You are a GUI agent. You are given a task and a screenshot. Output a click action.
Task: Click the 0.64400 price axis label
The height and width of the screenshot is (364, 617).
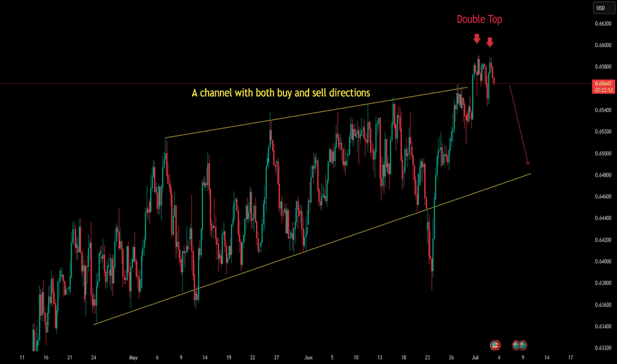tap(603, 218)
